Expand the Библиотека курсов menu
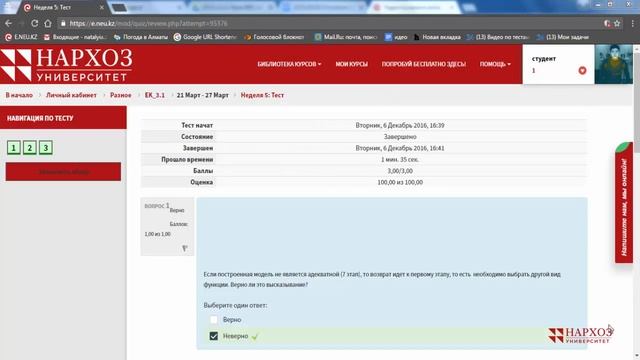Image resolution: width=640 pixels, height=360 pixels. [x=289, y=64]
